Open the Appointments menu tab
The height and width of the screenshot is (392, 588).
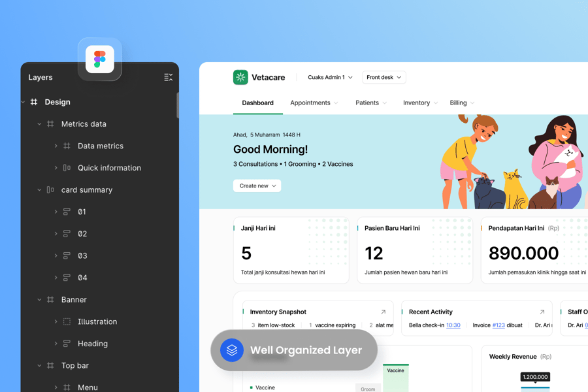(x=314, y=103)
